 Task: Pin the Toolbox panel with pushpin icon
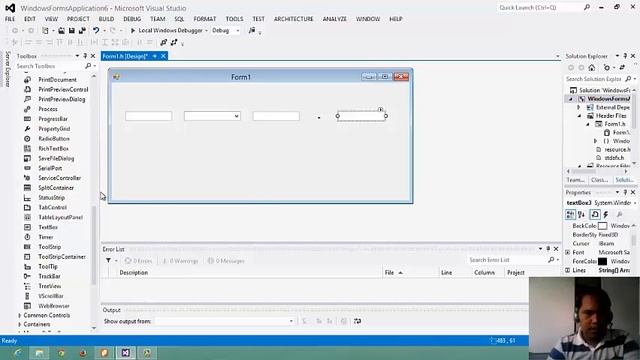tap(85, 56)
